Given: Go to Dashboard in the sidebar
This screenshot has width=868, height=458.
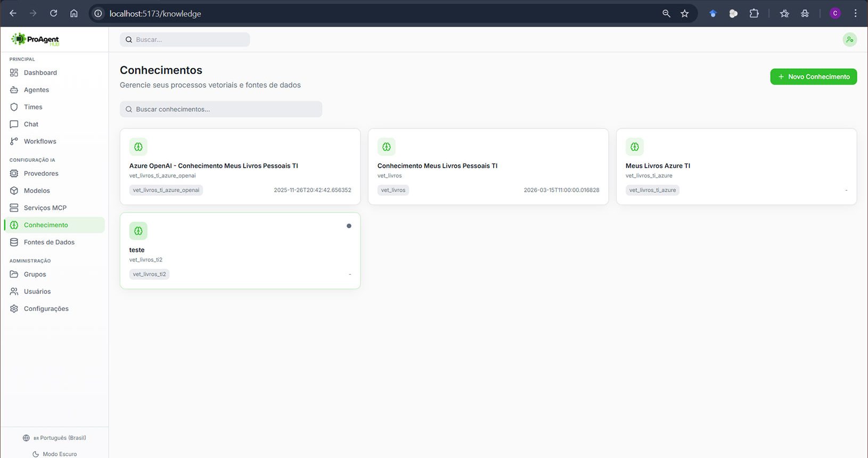Looking at the screenshot, I should (40, 72).
